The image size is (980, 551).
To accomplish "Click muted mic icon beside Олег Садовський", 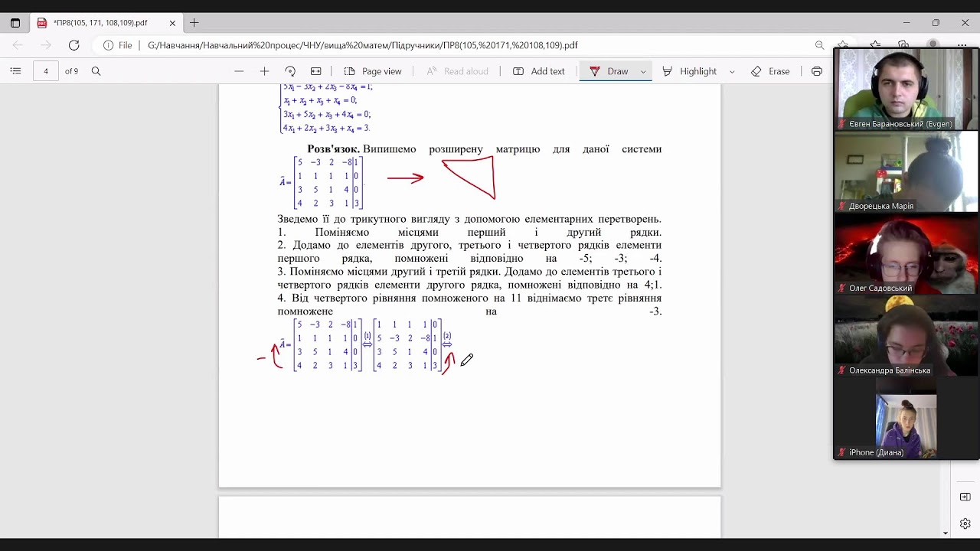I will click(x=842, y=289).
